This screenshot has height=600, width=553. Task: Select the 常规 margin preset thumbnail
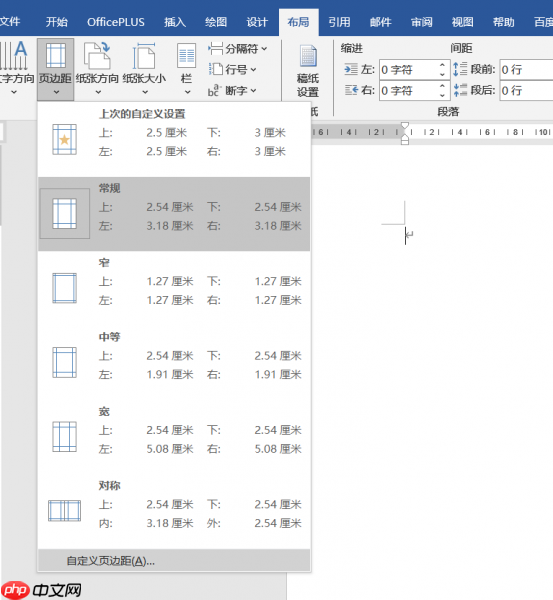pos(65,214)
